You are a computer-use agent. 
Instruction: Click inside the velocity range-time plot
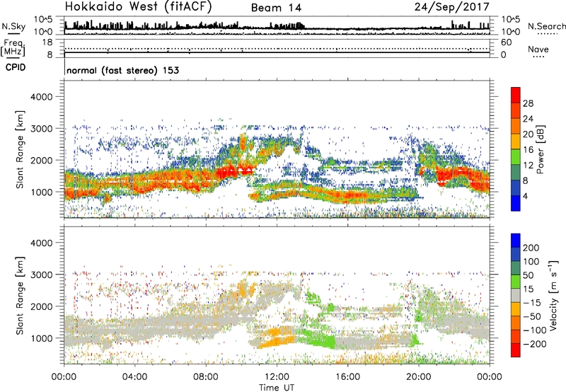pyautogui.click(x=277, y=296)
